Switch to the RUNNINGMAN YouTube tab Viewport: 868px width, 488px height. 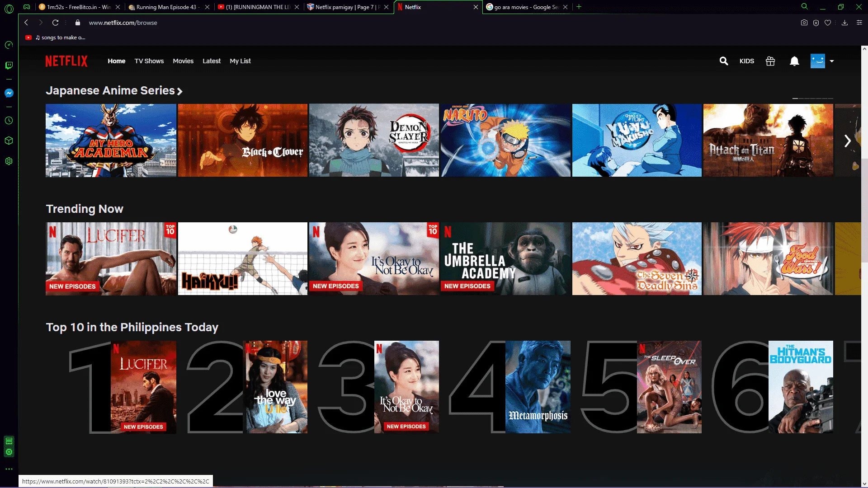258,7
